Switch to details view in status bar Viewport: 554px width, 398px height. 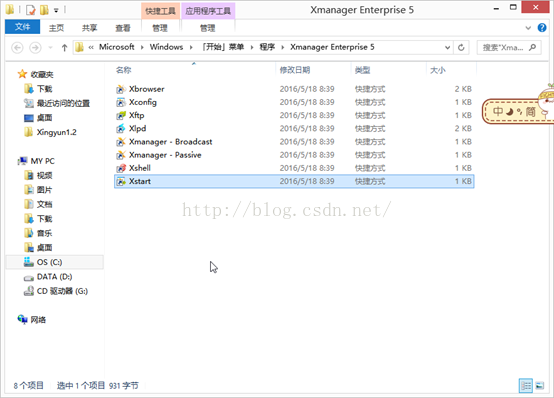[525, 386]
